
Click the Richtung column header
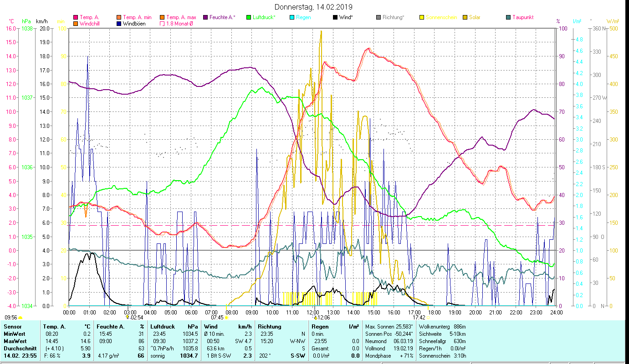coord(269,327)
